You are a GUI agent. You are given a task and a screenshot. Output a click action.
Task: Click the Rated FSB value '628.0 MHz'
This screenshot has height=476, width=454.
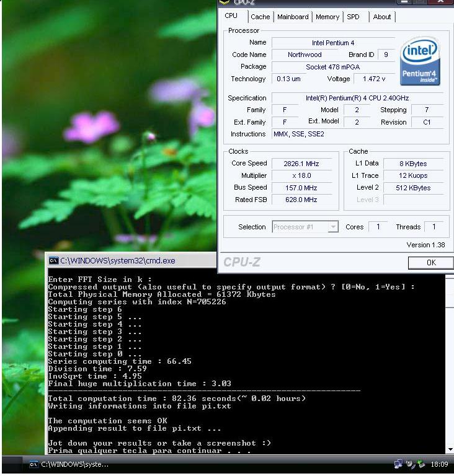[x=301, y=200]
